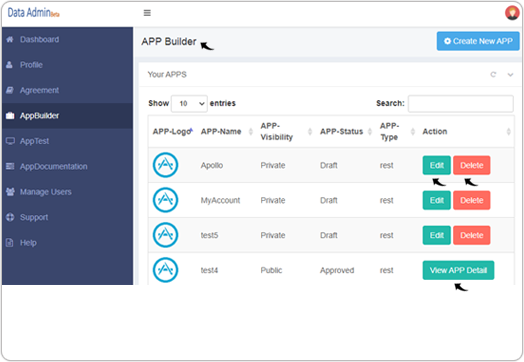The image size is (524, 362).
Task: Click the AppTest monitor icon
Action: point(10,141)
